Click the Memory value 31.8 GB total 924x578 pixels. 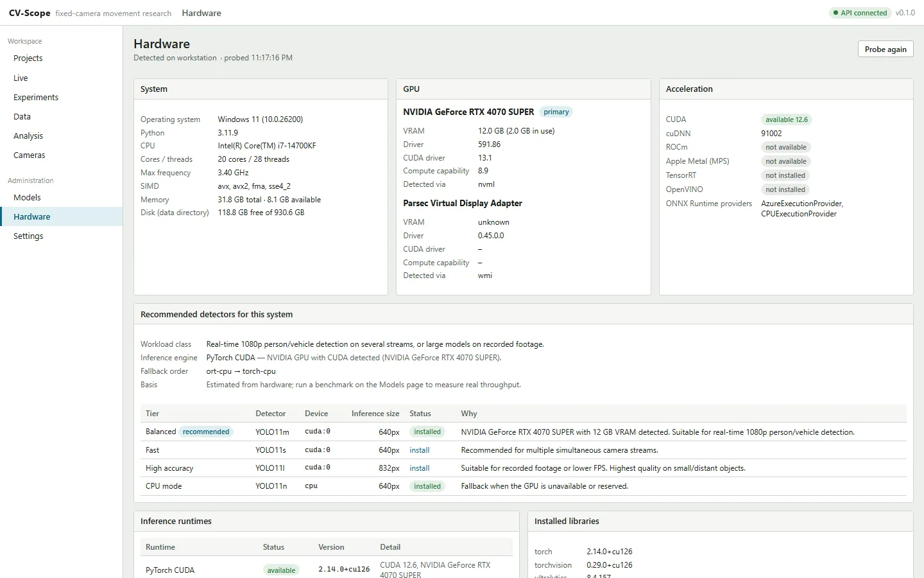click(x=269, y=200)
